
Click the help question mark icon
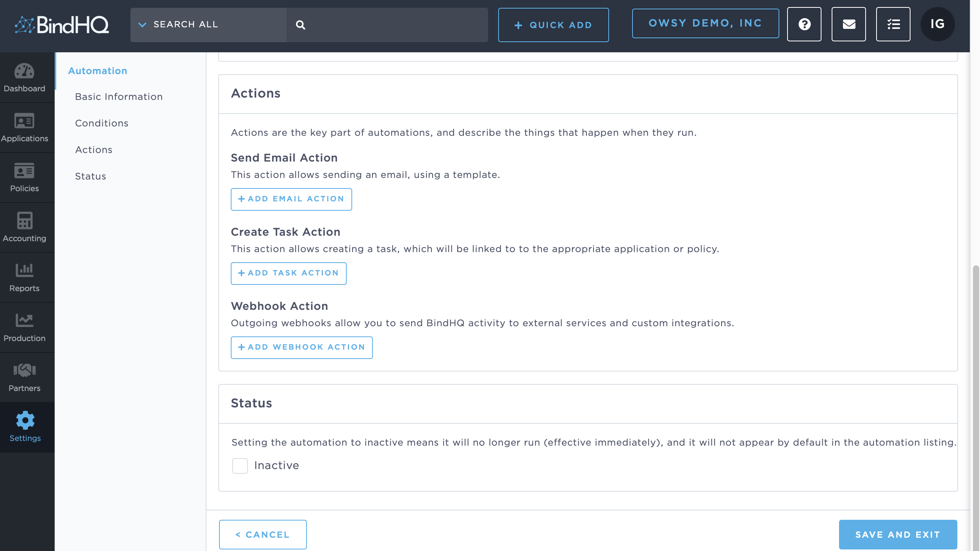coord(804,25)
